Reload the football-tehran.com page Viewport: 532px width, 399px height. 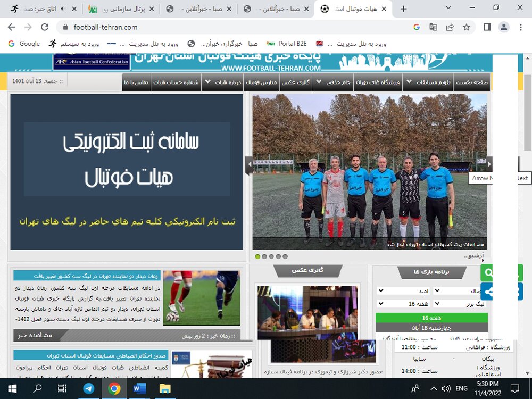point(45,27)
